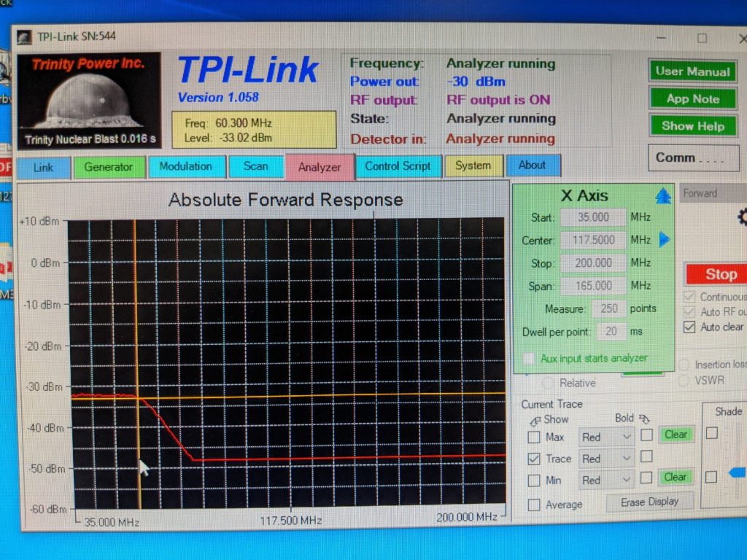The image size is (747, 560).
Task: Open the System tab
Action: coord(473,166)
